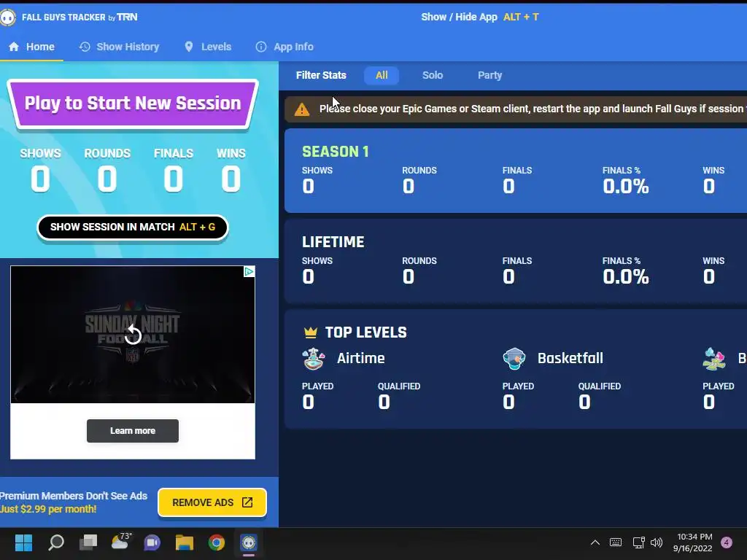Click the third level icon beside Basketfall

click(x=714, y=359)
